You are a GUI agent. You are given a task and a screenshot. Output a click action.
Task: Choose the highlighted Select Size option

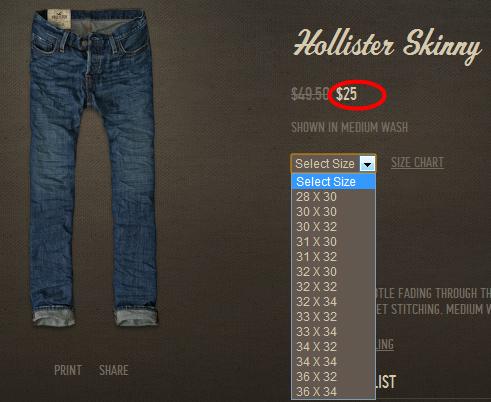point(334,182)
